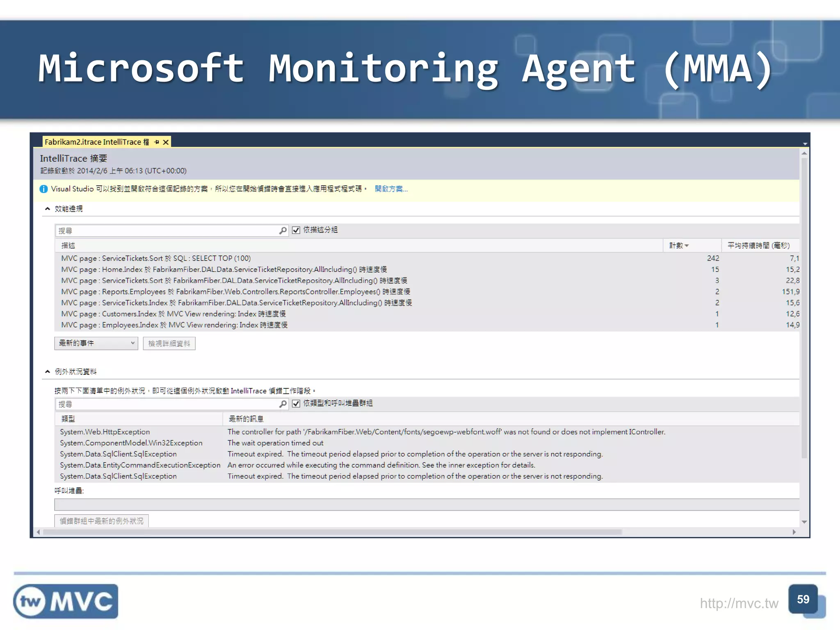Select the Win32Exception wait operation row
The height and width of the screenshot is (630, 840).
click(427, 443)
